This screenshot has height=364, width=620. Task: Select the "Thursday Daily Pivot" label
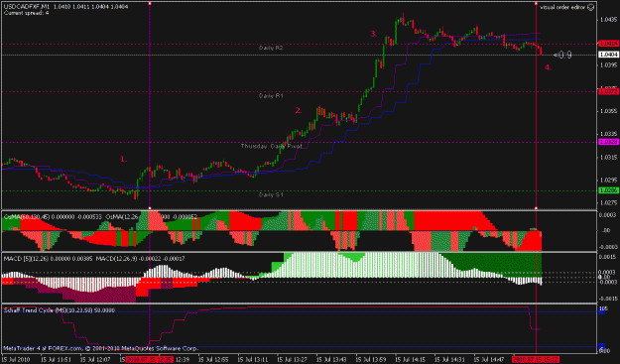pos(271,146)
